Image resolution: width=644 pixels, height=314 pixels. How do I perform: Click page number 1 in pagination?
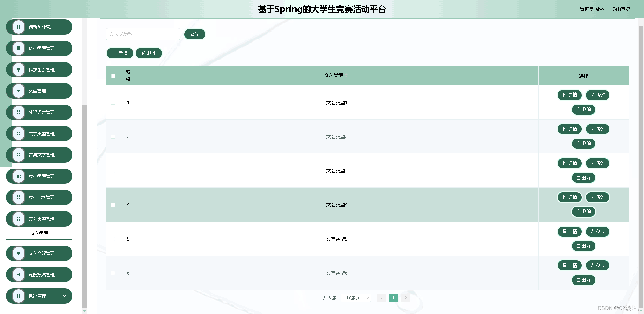(393, 298)
